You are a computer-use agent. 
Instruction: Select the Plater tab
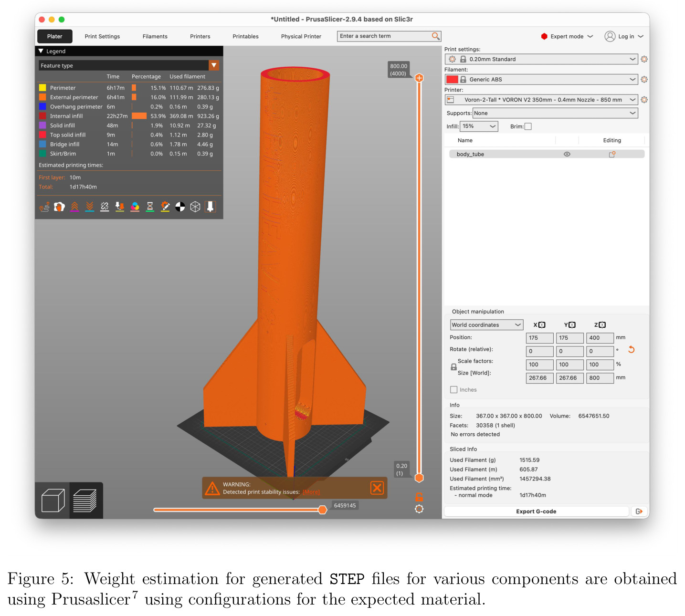point(55,36)
